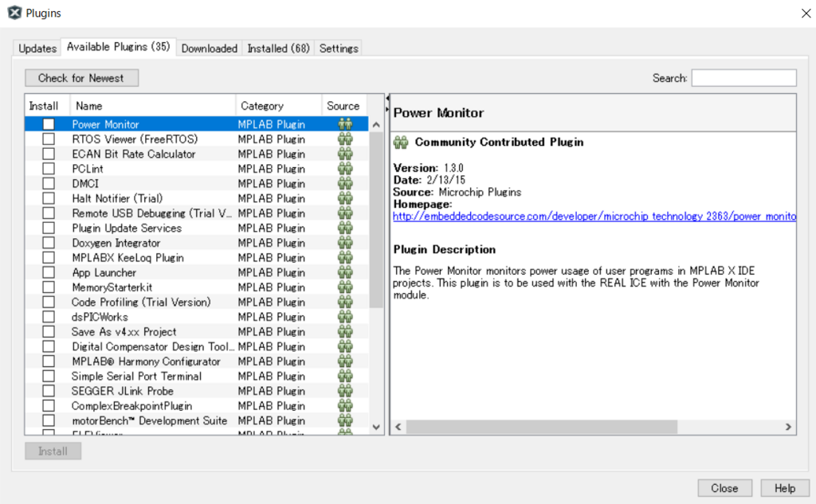The height and width of the screenshot is (504, 816).
Task: Click the plugin list vertical scrollbar thumb
Action: pos(376,220)
